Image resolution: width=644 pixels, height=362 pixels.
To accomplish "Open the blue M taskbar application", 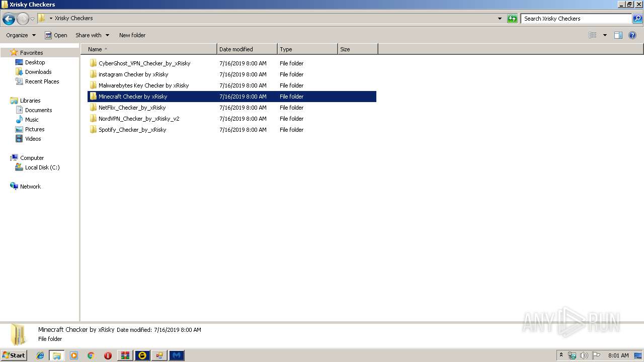I will [x=177, y=355].
